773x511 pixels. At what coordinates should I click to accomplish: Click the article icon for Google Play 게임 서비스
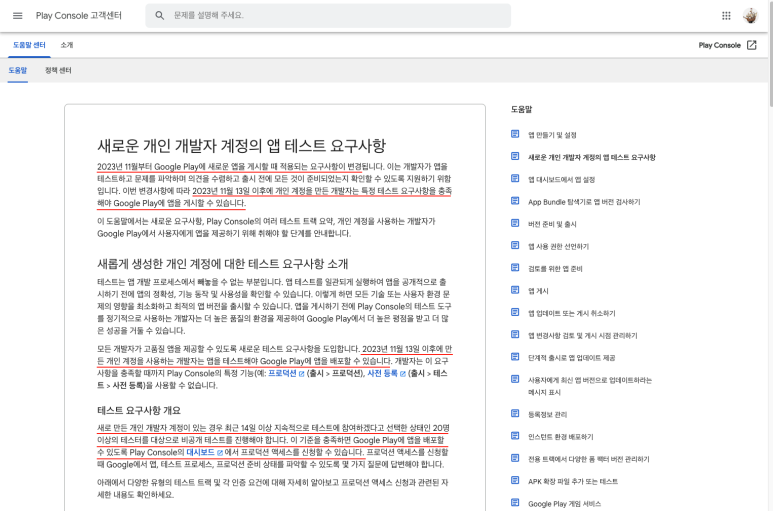[x=515, y=503]
